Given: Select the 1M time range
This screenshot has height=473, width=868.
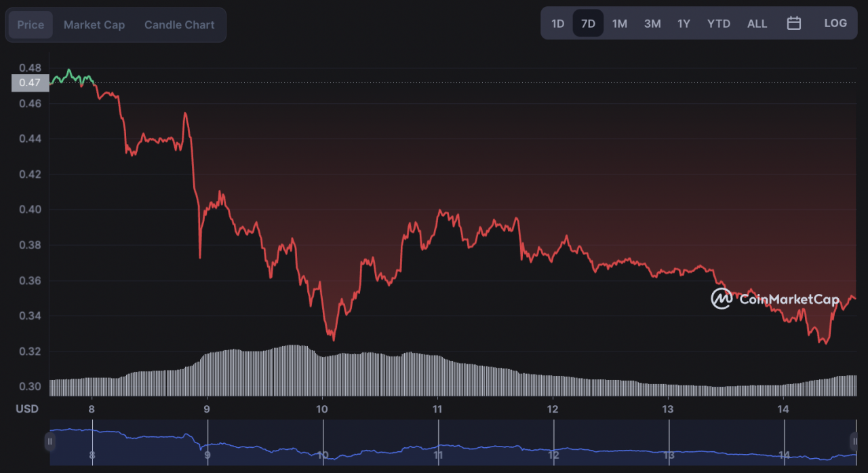Looking at the screenshot, I should pos(619,23).
